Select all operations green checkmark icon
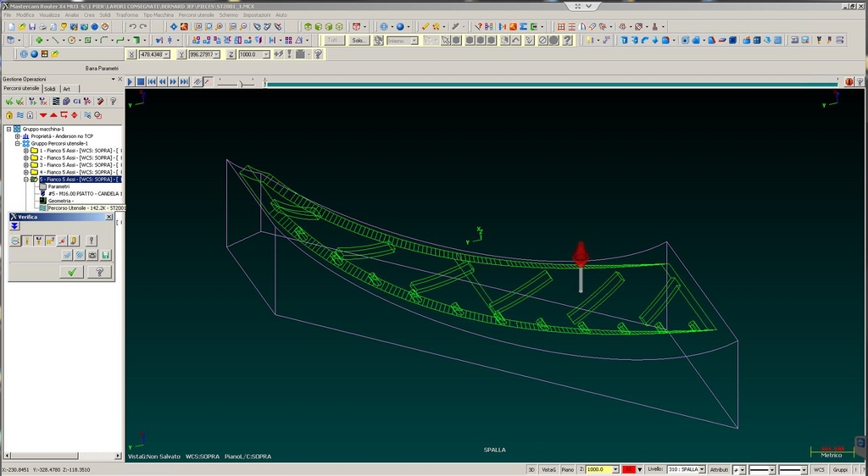The width and height of the screenshot is (868, 476). [8, 101]
